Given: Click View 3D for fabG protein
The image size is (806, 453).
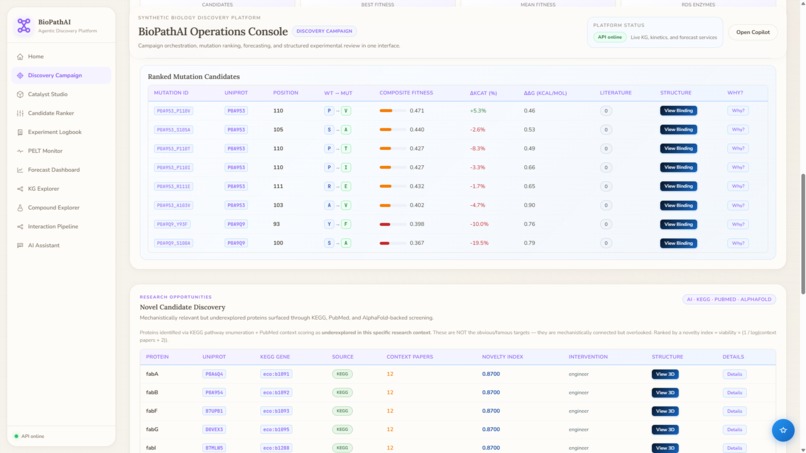Looking at the screenshot, I should tap(665, 430).
